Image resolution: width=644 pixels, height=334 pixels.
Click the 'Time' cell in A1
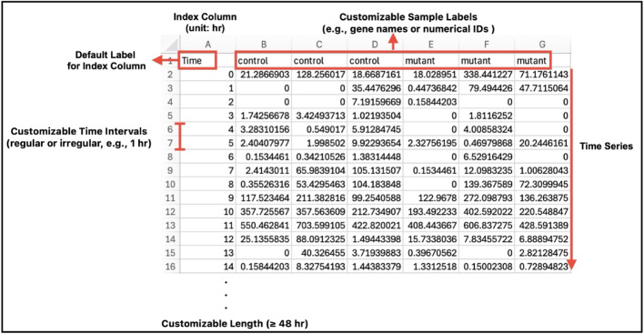click(x=198, y=61)
